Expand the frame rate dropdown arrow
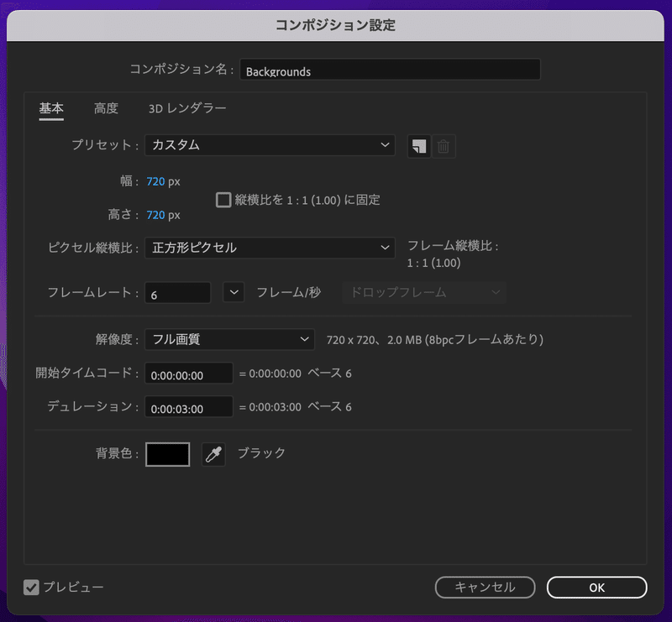 tap(234, 292)
